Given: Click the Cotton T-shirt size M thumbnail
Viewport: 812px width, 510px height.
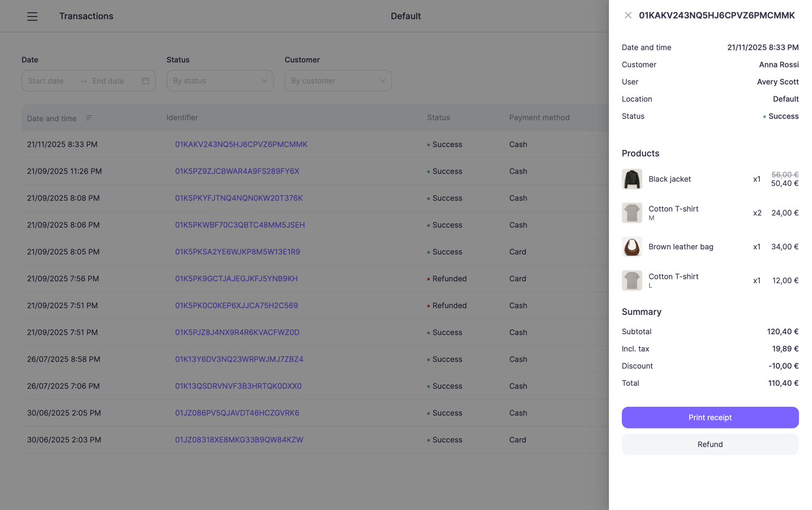Looking at the screenshot, I should [x=632, y=213].
